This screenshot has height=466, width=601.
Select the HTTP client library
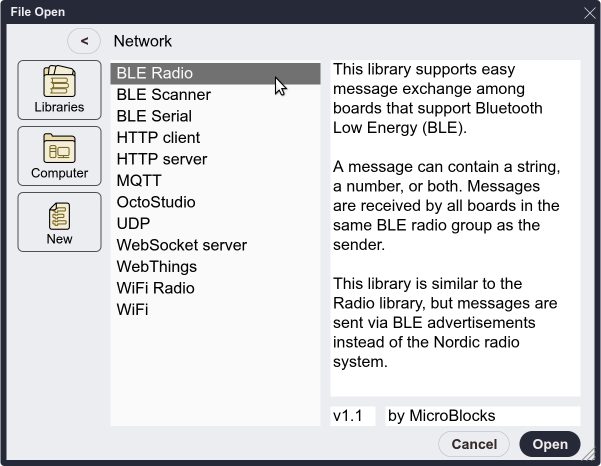[x=215, y=138]
